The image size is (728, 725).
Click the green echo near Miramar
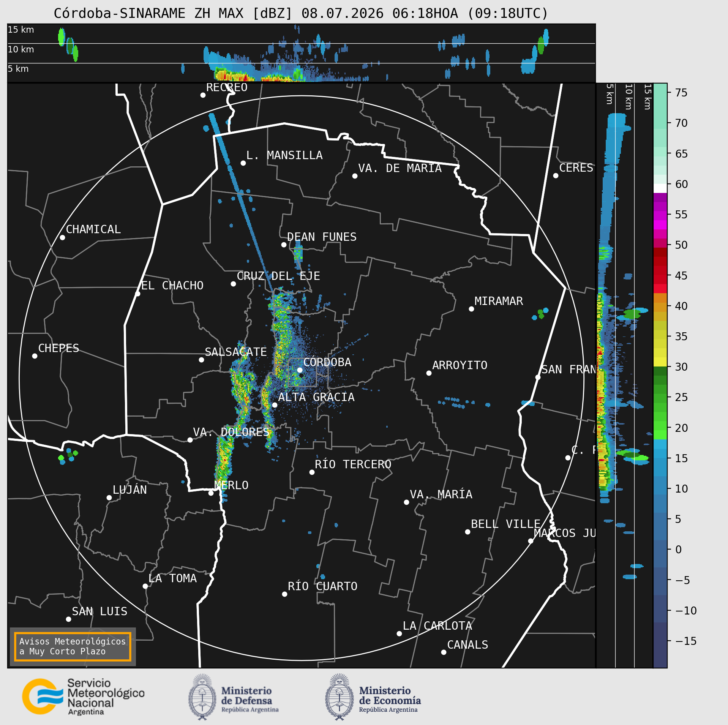pos(540,313)
